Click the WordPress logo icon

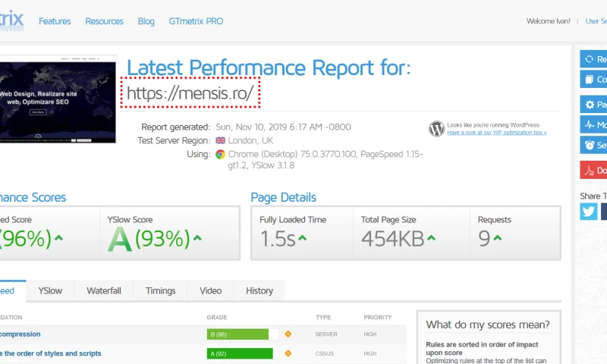click(x=436, y=128)
